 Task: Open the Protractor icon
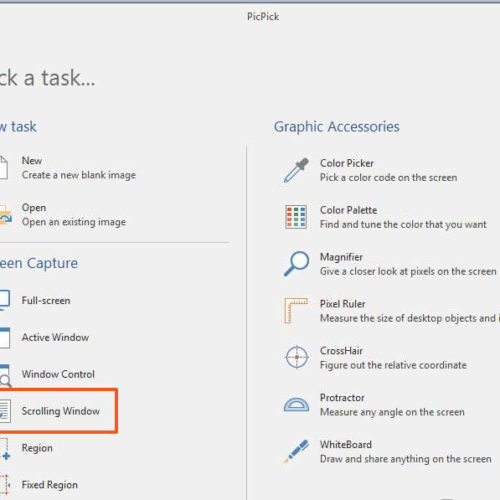point(296,404)
